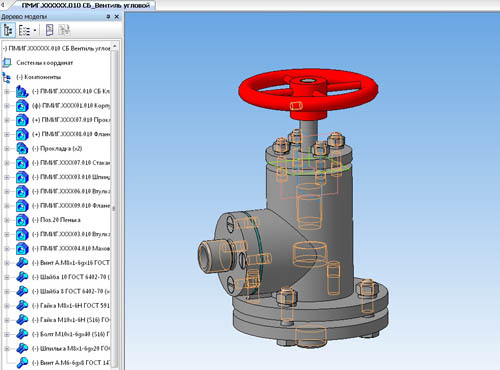Close the Дерево модели panel
The width and height of the screenshot is (500, 370).
pyautogui.click(x=117, y=16)
